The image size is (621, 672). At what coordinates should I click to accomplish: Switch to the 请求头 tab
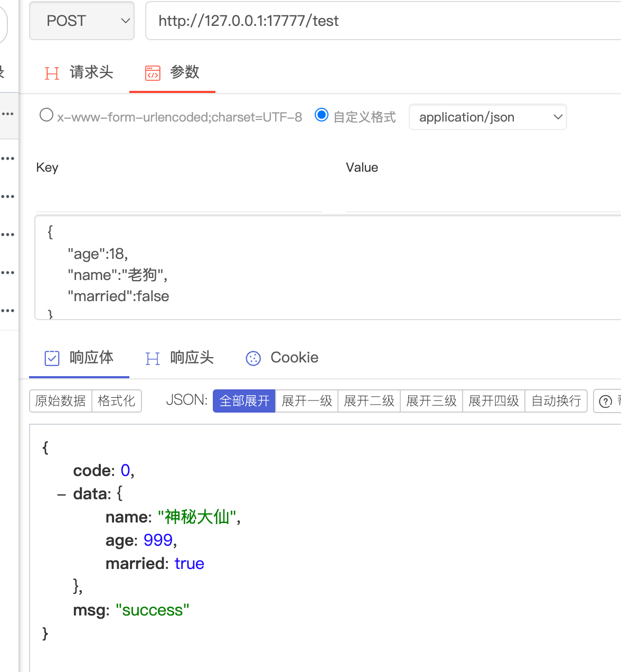[91, 72]
